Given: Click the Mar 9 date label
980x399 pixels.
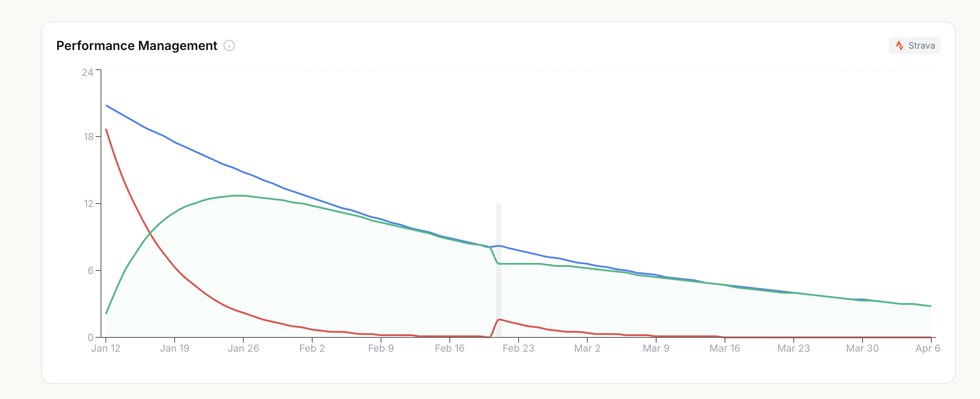Looking at the screenshot, I should pos(656,349).
